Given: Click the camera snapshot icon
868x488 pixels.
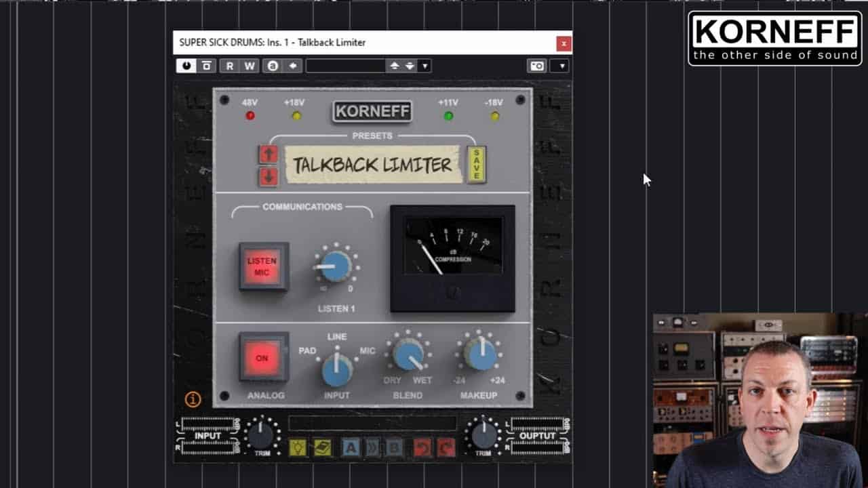Looking at the screenshot, I should [536, 66].
